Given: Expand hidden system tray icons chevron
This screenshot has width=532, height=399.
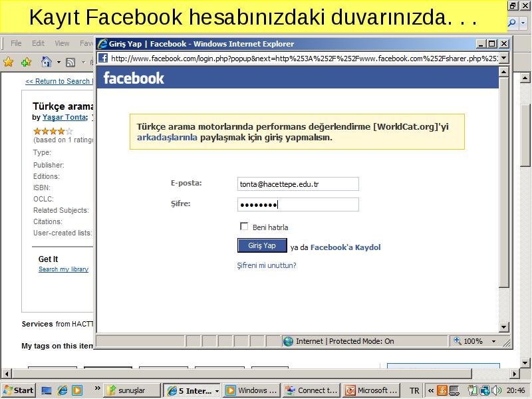Looking at the screenshot, I should [431, 390].
